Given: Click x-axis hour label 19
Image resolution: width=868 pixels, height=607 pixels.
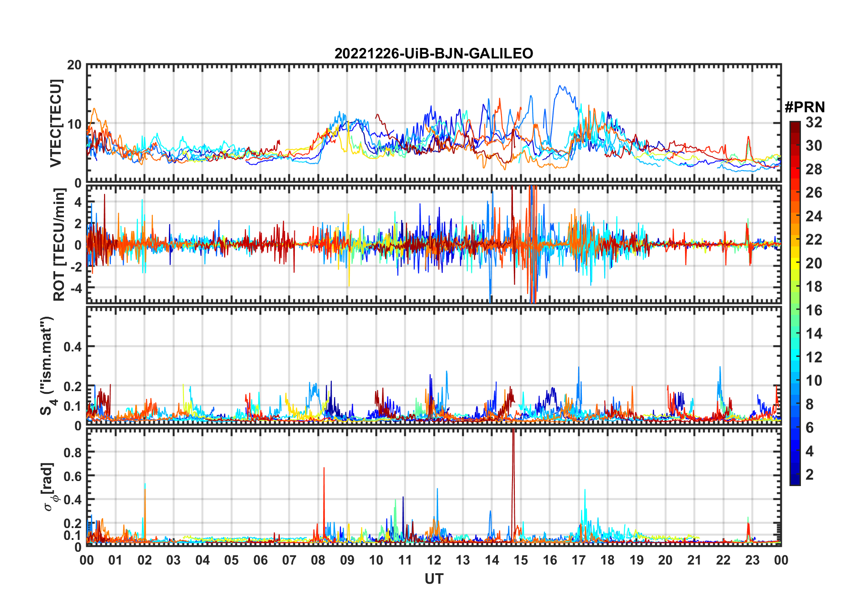Looking at the screenshot, I should (x=637, y=560).
